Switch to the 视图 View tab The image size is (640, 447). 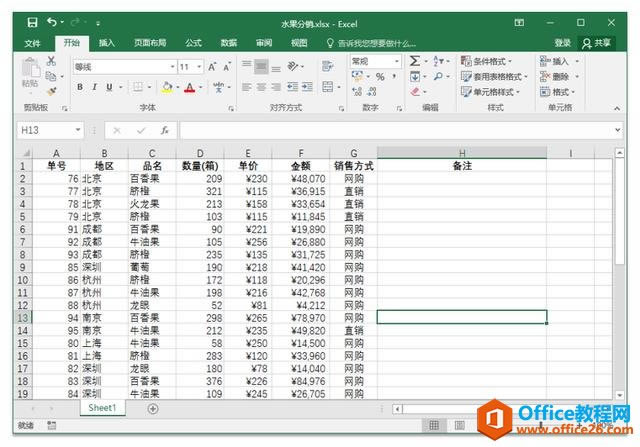pyautogui.click(x=299, y=43)
